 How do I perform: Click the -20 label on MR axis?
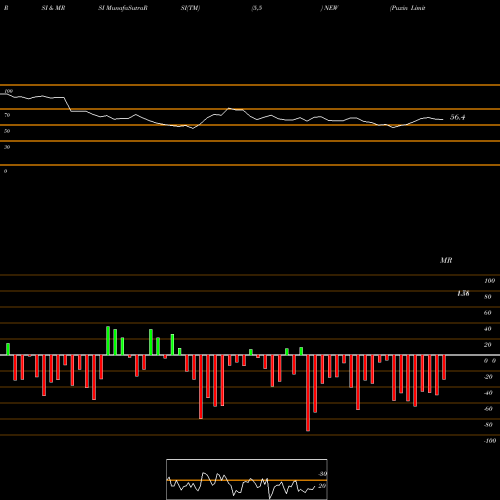tap(488, 377)
